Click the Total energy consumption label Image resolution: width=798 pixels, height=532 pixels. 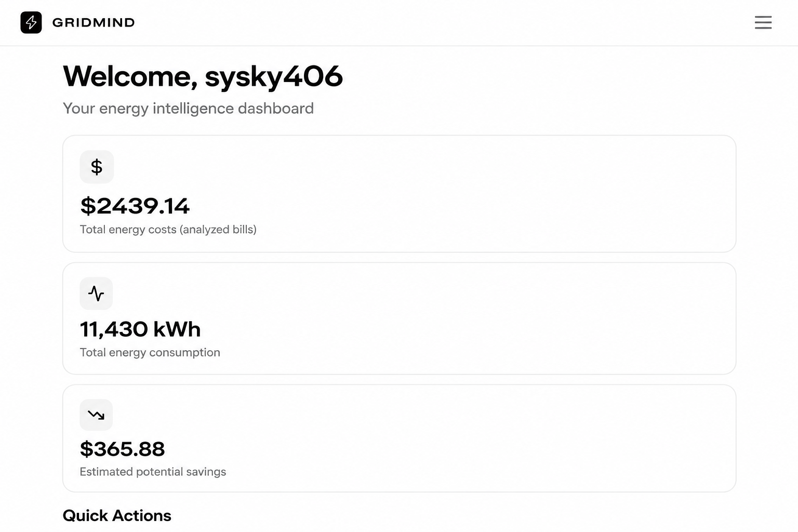tap(150, 352)
